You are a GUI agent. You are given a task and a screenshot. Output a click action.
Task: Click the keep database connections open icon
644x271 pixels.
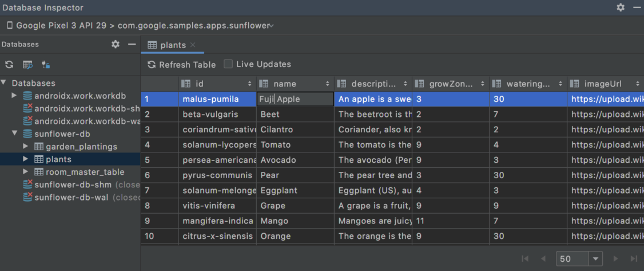click(46, 65)
